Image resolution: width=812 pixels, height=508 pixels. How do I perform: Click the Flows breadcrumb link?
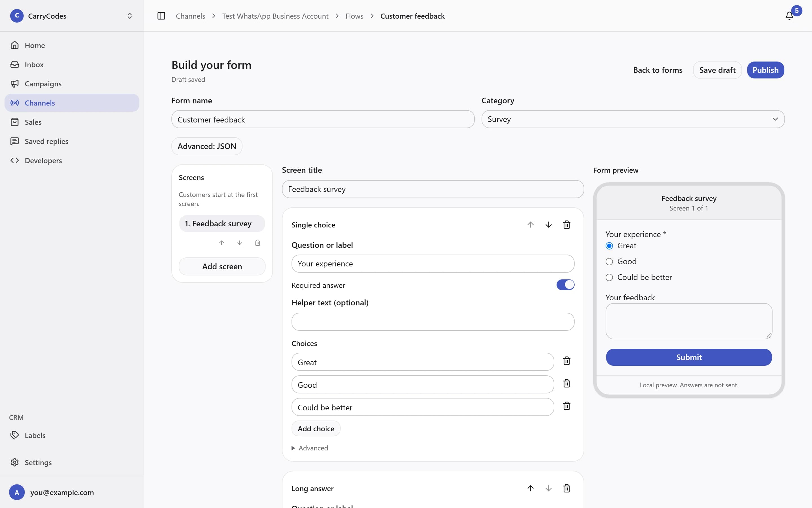[x=354, y=16]
